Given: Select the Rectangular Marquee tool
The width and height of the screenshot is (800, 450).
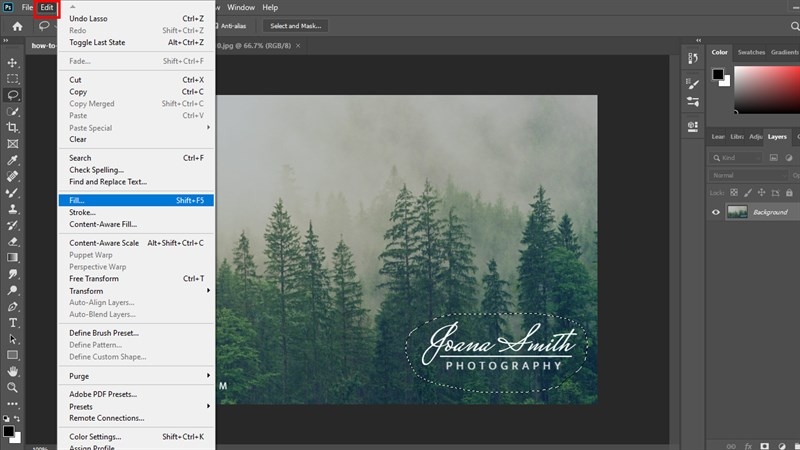Looking at the screenshot, I should click(13, 78).
